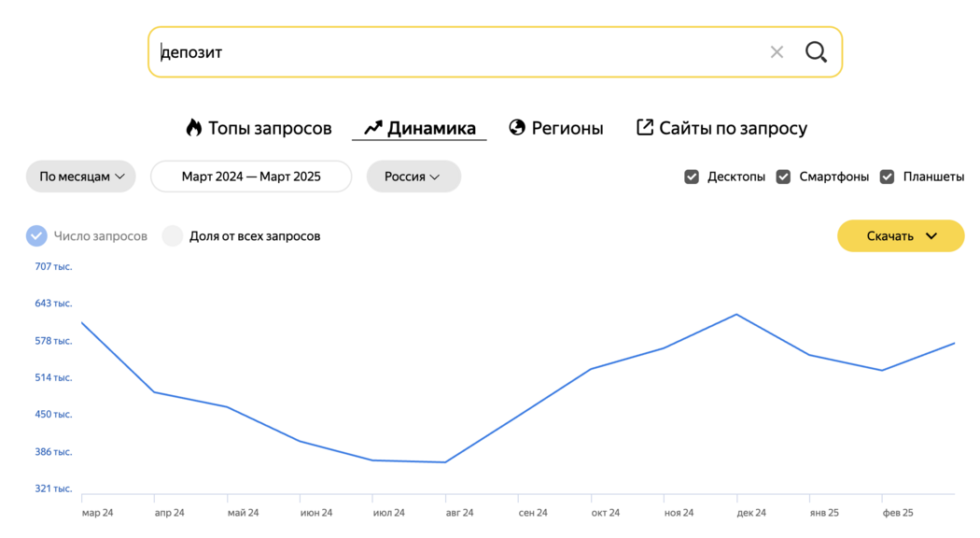Click the magnifying glass search icon
The image size is (980, 538).
[816, 52]
